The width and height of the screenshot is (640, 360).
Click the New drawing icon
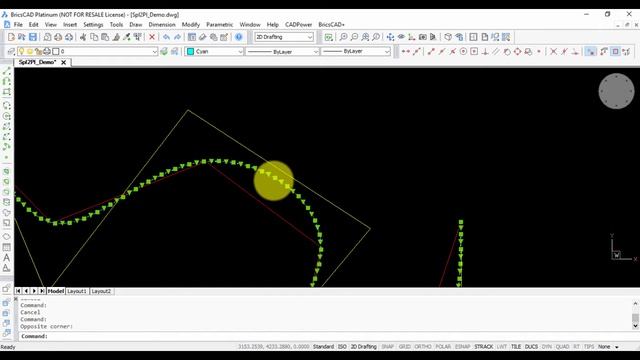(x=11, y=37)
